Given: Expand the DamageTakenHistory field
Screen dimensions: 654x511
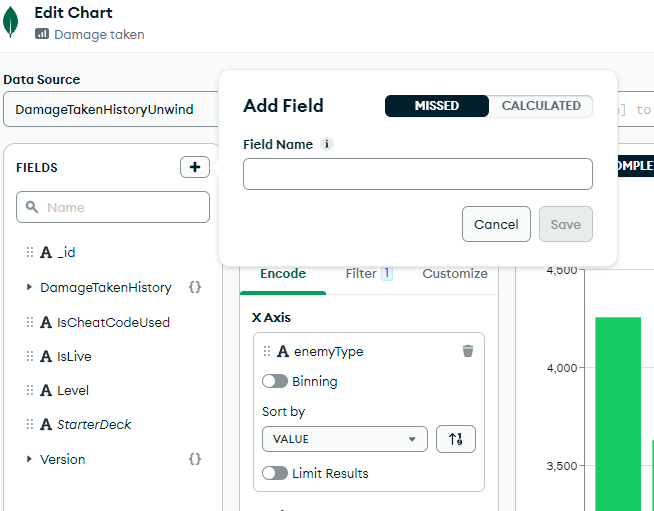Looking at the screenshot, I should pos(29,287).
